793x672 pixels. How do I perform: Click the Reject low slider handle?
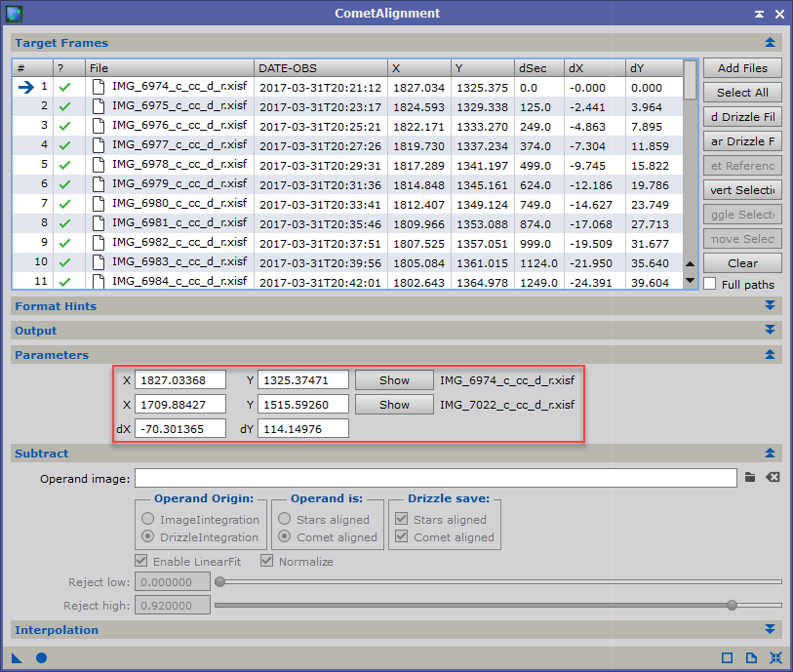(x=220, y=582)
